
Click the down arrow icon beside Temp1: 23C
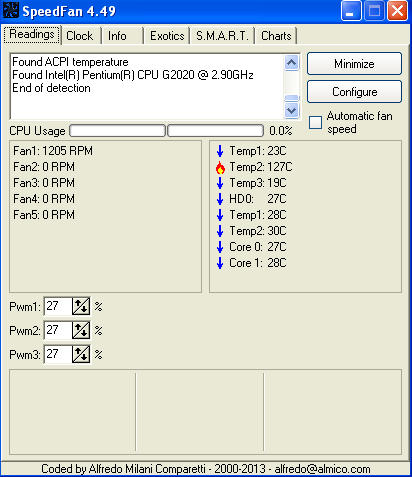[x=220, y=151]
